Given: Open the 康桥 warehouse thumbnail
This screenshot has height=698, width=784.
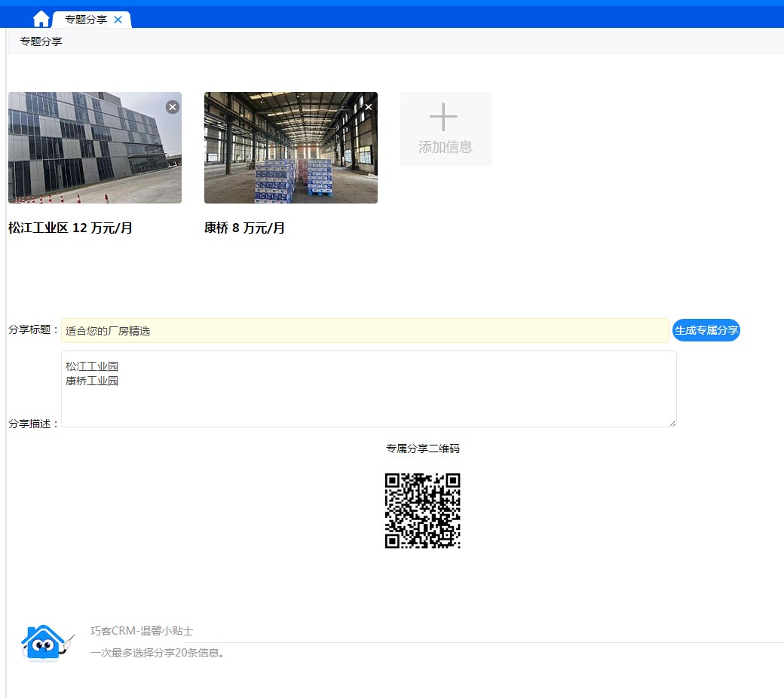Looking at the screenshot, I should coord(291,148).
